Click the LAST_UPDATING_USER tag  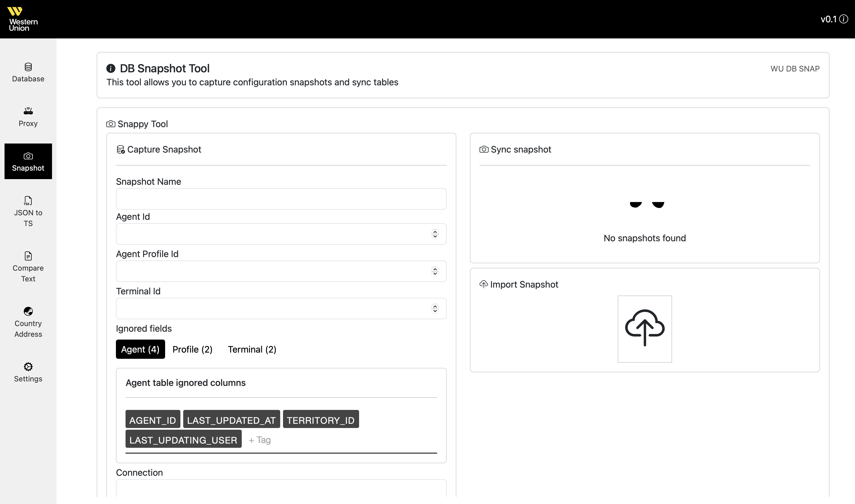[x=183, y=439]
